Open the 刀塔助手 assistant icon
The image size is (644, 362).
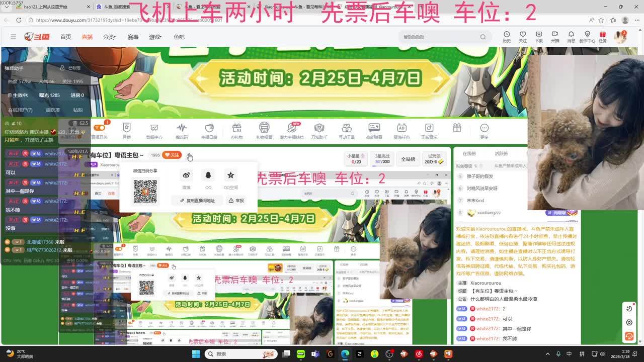pos(319,131)
